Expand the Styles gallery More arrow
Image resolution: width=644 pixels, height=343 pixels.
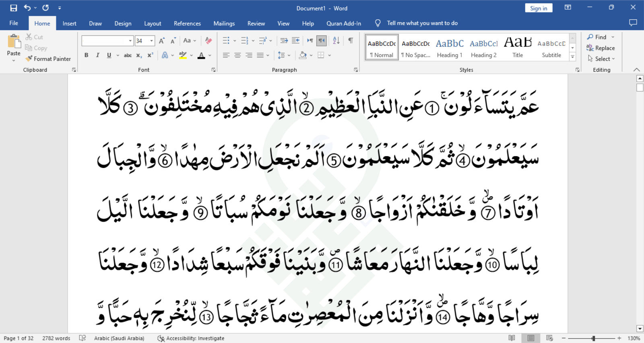point(572,57)
